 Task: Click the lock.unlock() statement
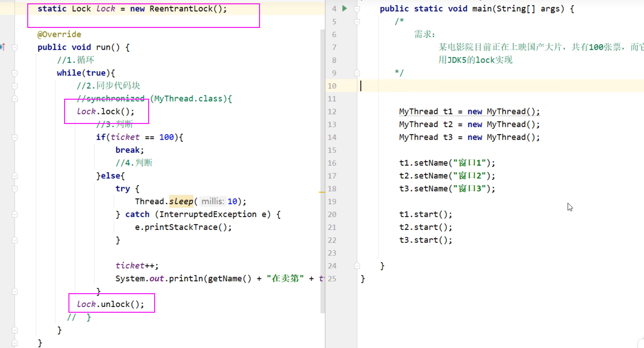[111, 304]
